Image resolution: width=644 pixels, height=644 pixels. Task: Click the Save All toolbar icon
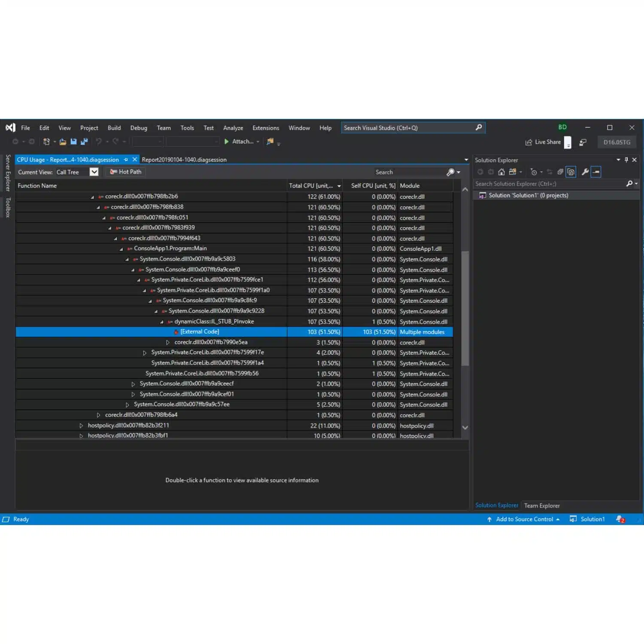pyautogui.click(x=84, y=142)
